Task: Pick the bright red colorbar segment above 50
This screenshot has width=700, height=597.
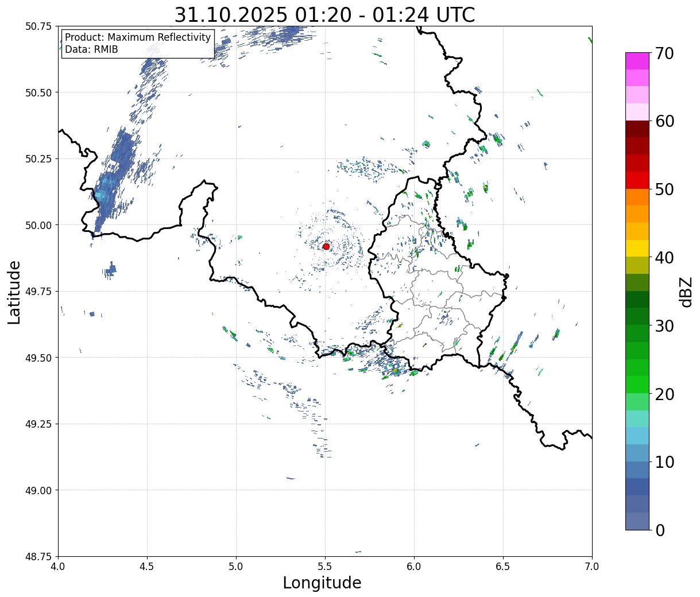Action: 637,180
